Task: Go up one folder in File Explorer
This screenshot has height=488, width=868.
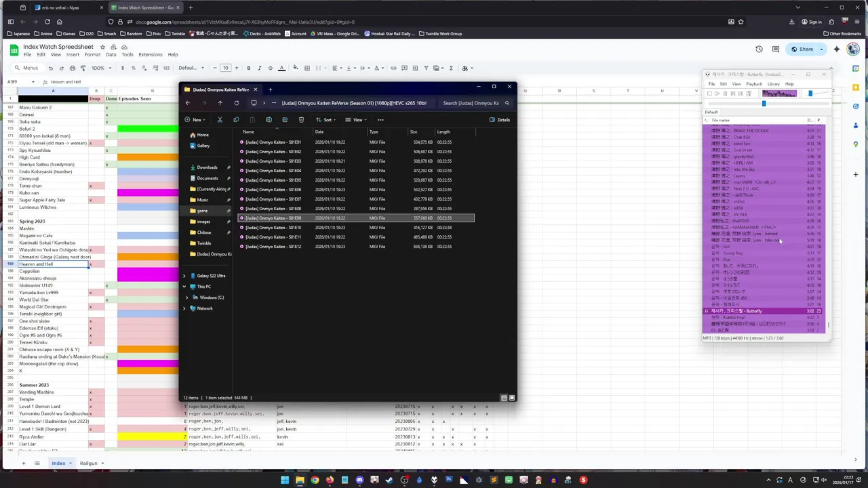Action: (220, 103)
